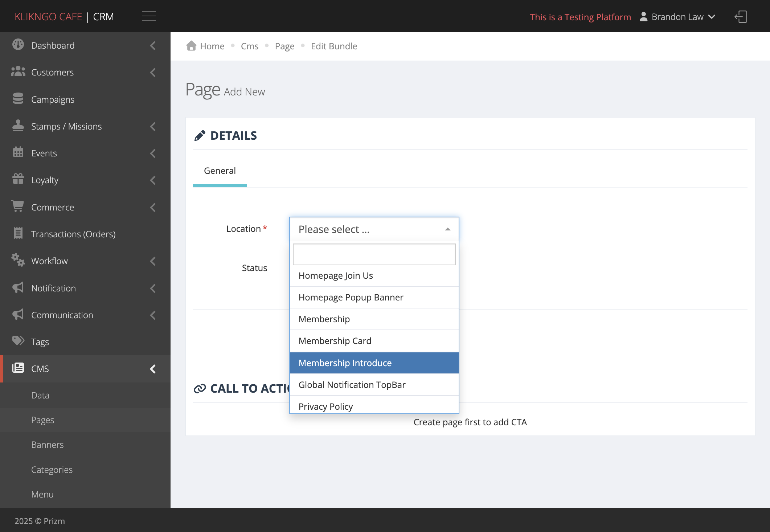Pick Global Notification TopBar option
Image resolution: width=770 pixels, height=532 pixels.
374,385
